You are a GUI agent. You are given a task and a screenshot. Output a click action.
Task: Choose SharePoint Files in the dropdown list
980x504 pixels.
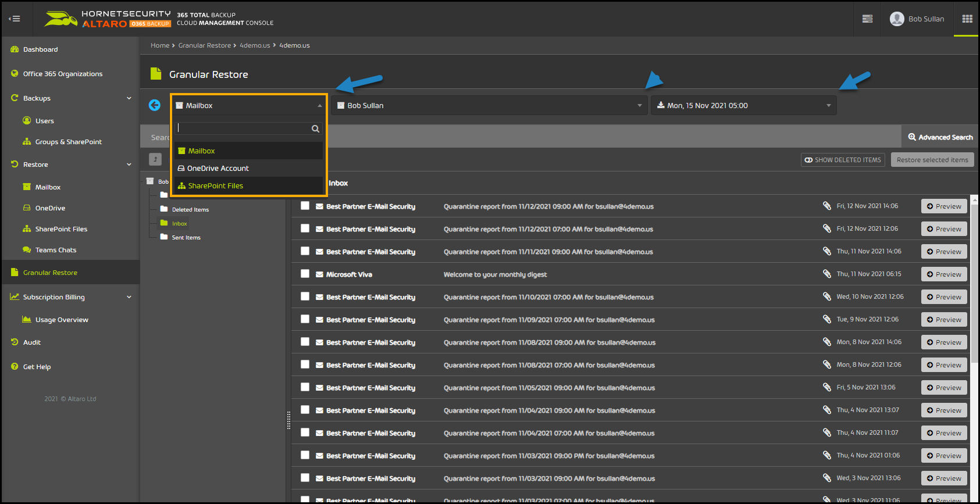point(248,185)
